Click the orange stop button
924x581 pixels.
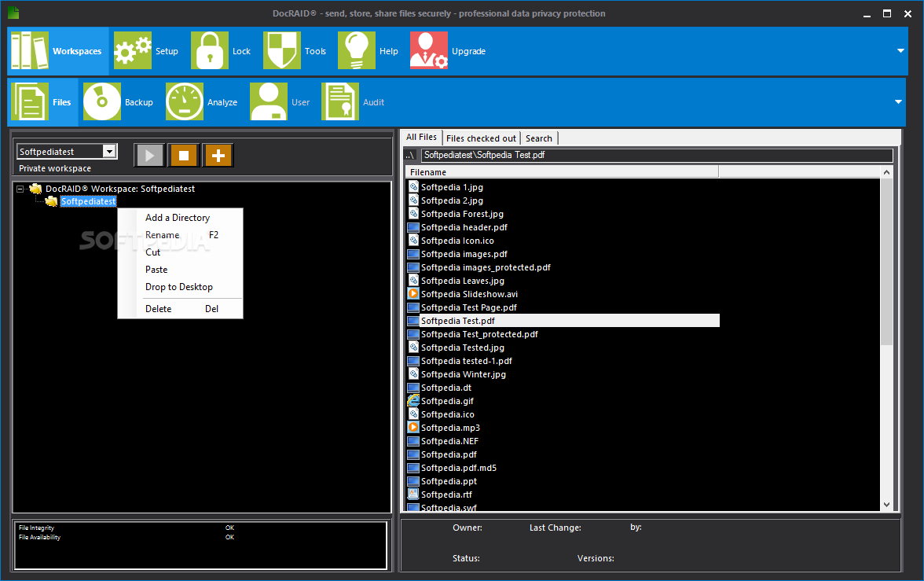tap(184, 155)
